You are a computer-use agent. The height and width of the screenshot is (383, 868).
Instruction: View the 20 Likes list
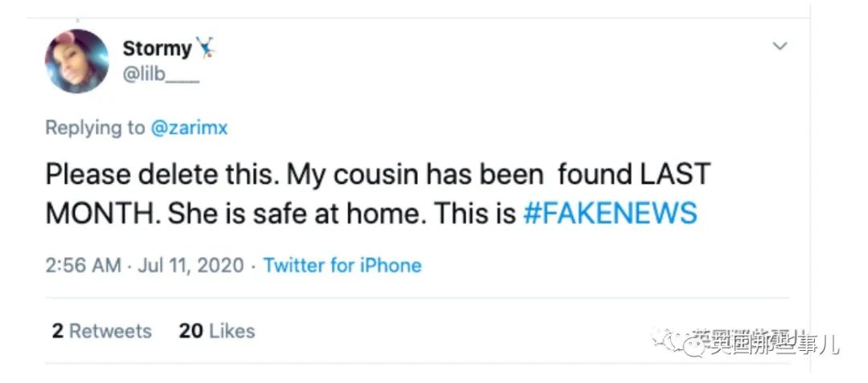[x=217, y=331]
